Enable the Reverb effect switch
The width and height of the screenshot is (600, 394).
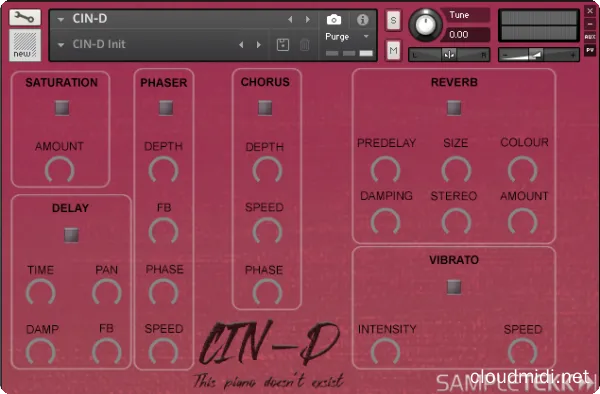[x=454, y=108]
